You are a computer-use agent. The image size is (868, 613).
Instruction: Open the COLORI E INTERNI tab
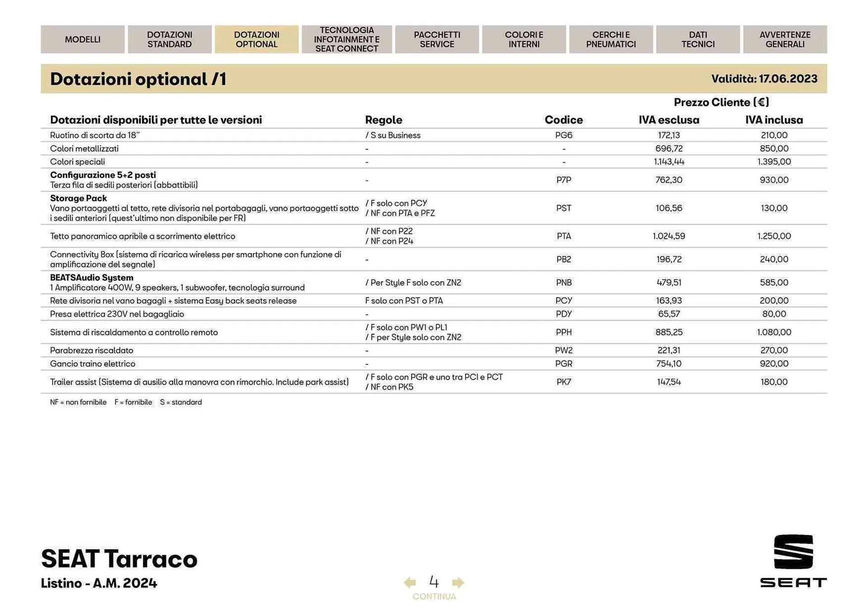(x=524, y=39)
